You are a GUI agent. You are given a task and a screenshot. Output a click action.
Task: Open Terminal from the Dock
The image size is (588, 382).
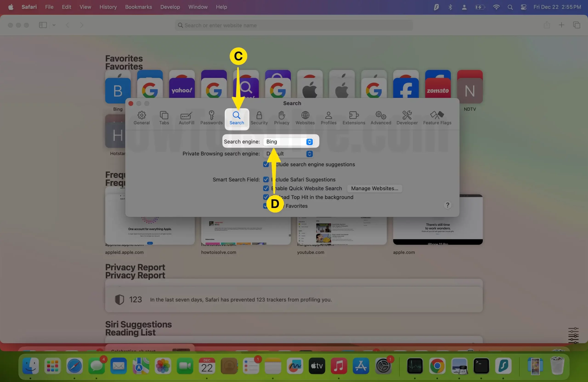(x=481, y=366)
